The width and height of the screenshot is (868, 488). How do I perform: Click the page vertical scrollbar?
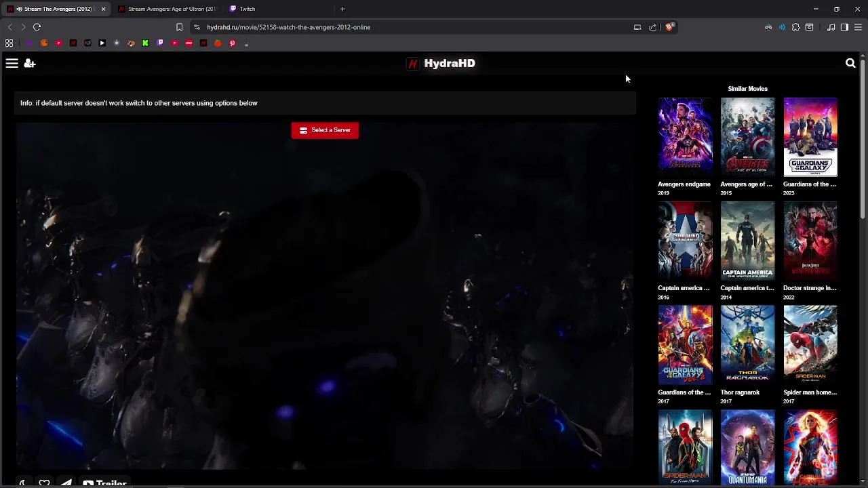pyautogui.click(x=863, y=139)
